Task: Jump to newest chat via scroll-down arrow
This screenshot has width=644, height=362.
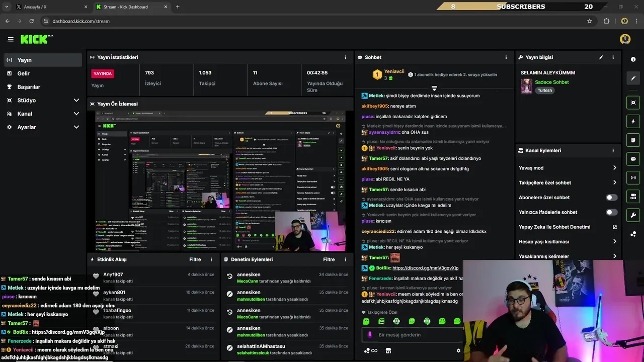Action: tap(434, 88)
